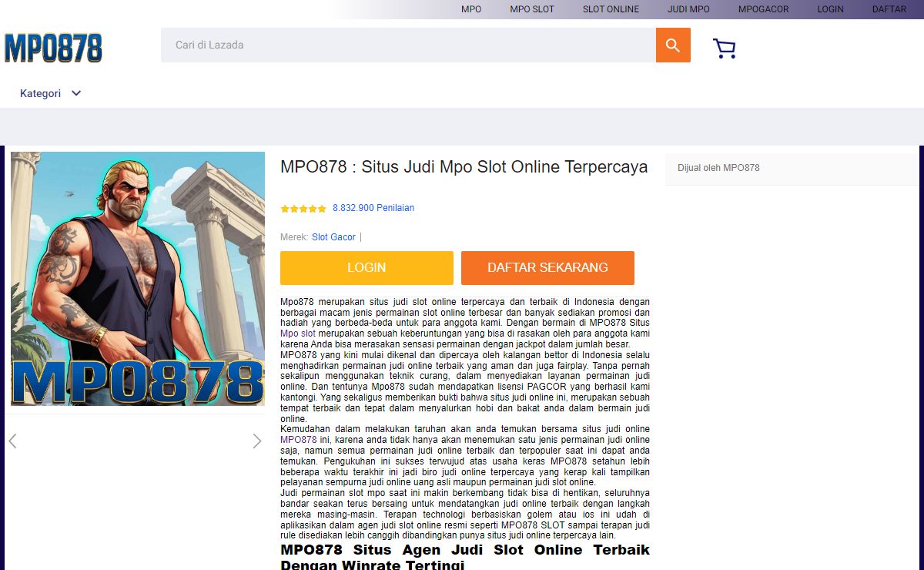Select SLOT ONLINE in top navigation

pyautogui.click(x=611, y=9)
